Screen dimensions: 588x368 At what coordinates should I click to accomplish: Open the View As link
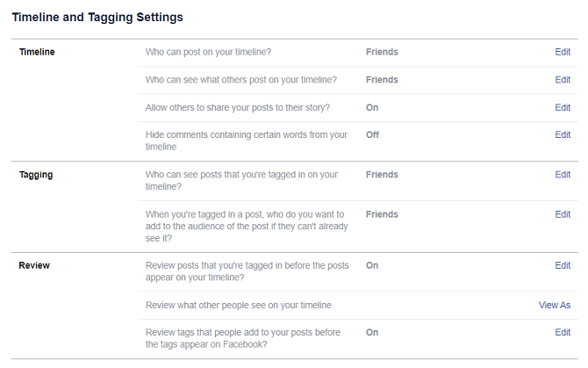tap(554, 305)
